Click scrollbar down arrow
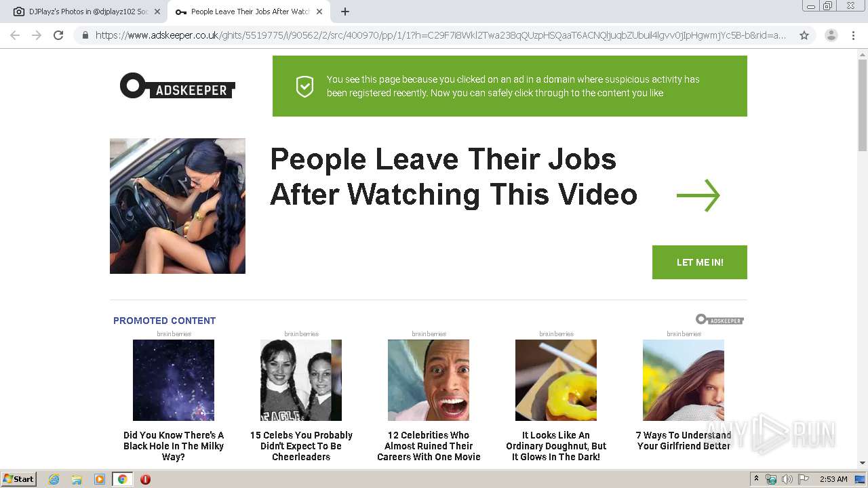The width and height of the screenshot is (868, 488). click(x=863, y=463)
